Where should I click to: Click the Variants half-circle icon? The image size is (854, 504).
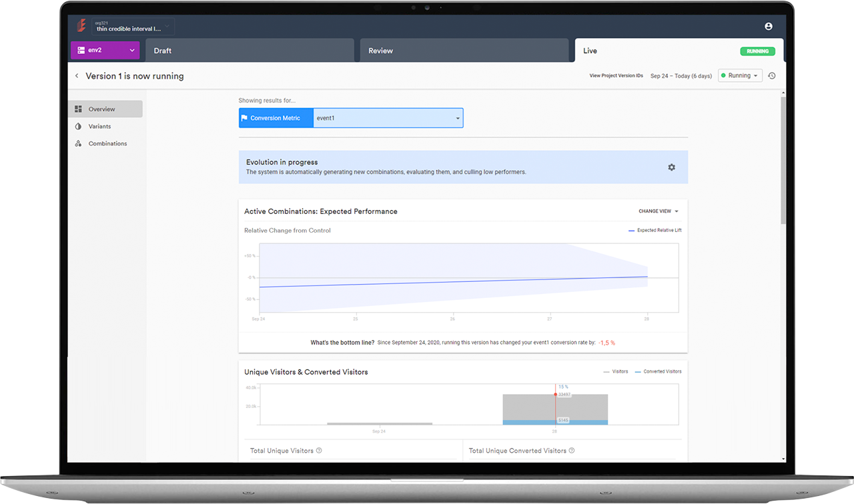click(x=78, y=126)
